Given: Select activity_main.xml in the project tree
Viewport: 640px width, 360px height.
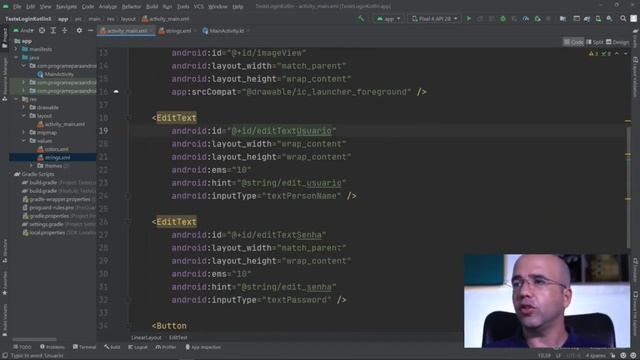Looking at the screenshot, I should coord(61,124).
